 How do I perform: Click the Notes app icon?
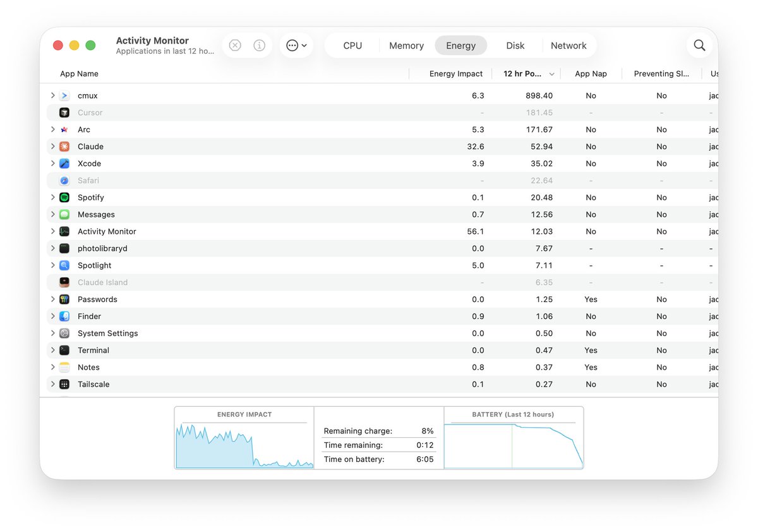click(64, 368)
